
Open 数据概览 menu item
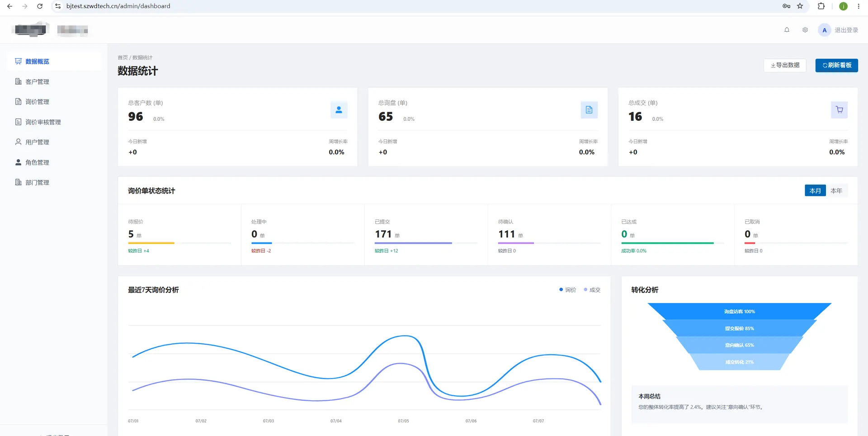coord(54,61)
